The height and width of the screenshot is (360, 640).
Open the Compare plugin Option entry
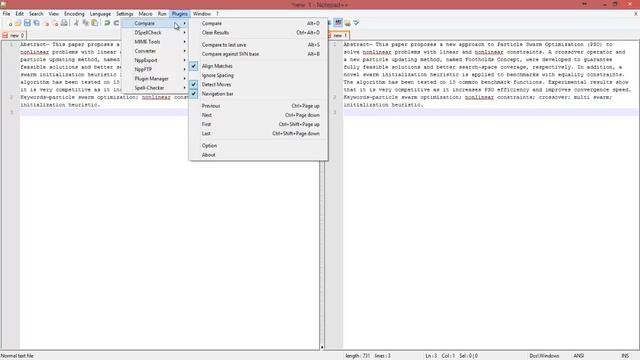[258, 146]
